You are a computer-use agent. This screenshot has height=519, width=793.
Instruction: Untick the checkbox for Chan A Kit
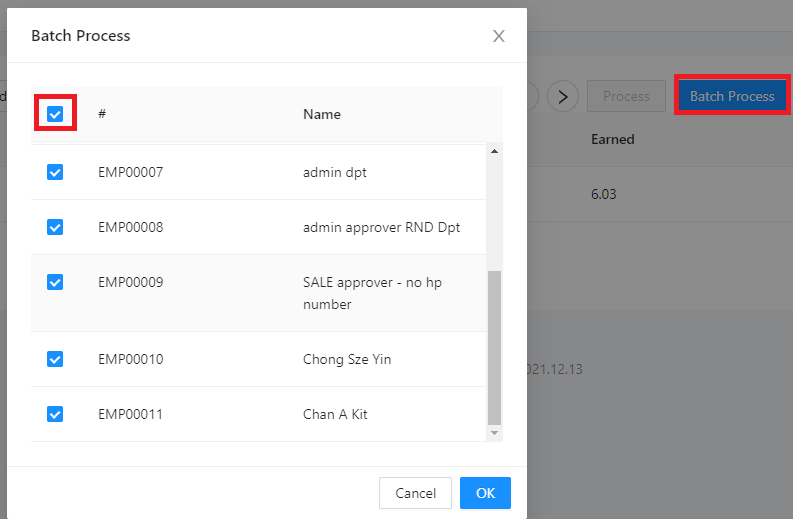pyautogui.click(x=55, y=414)
